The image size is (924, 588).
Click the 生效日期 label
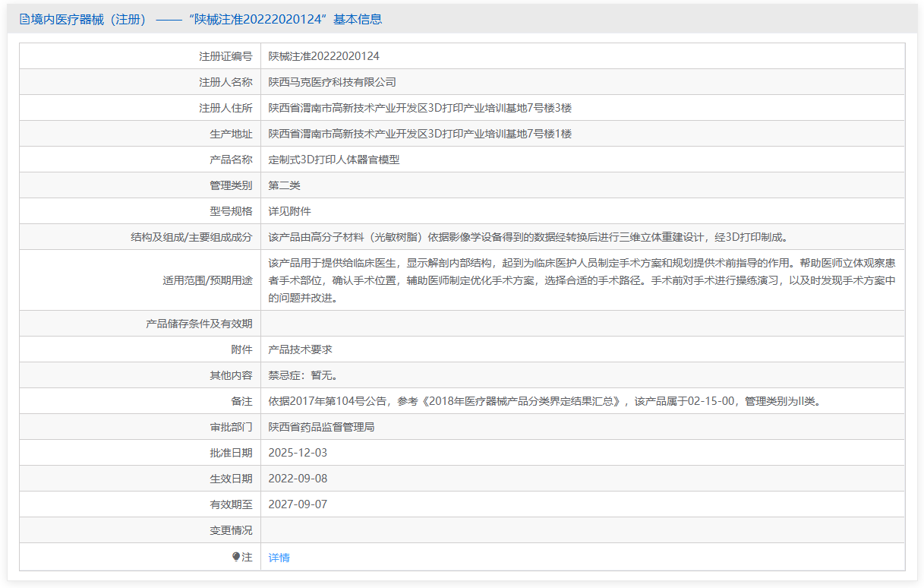point(231,479)
